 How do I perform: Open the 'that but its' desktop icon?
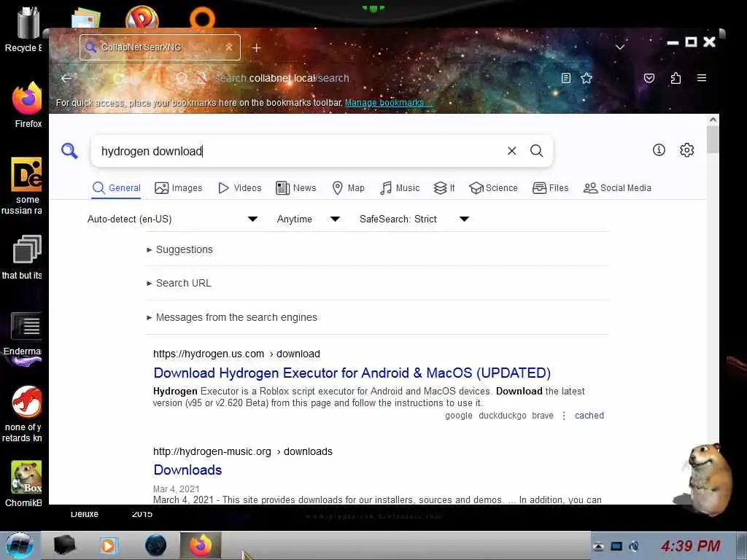point(23,257)
